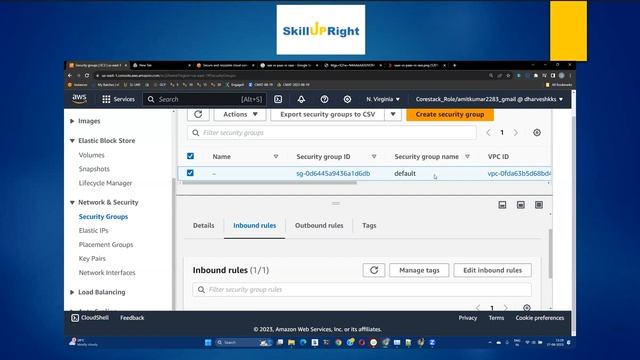The width and height of the screenshot is (640, 360).
Task: Open Microsoft Edge from the taskbar
Action: click(303, 342)
